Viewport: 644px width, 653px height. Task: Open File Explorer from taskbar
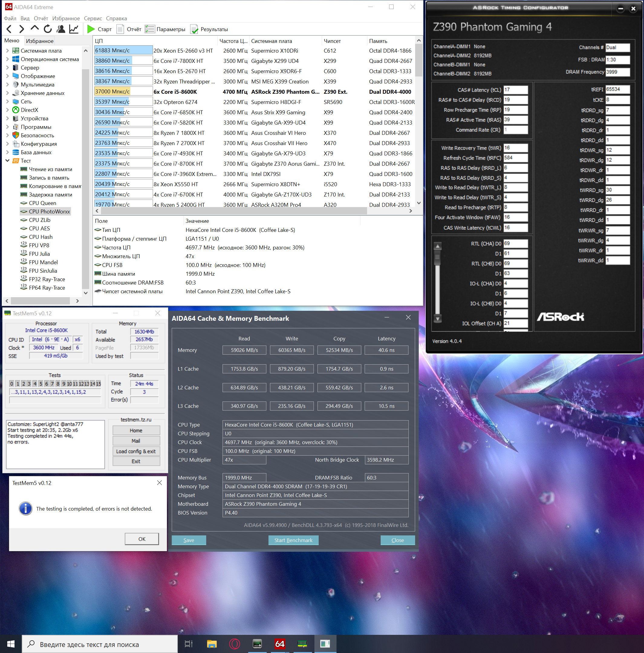[x=212, y=644]
